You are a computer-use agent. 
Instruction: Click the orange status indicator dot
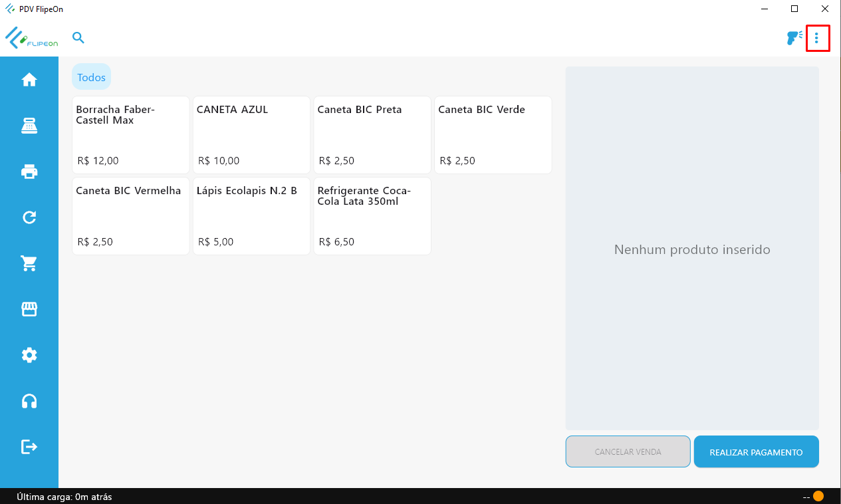point(818,496)
